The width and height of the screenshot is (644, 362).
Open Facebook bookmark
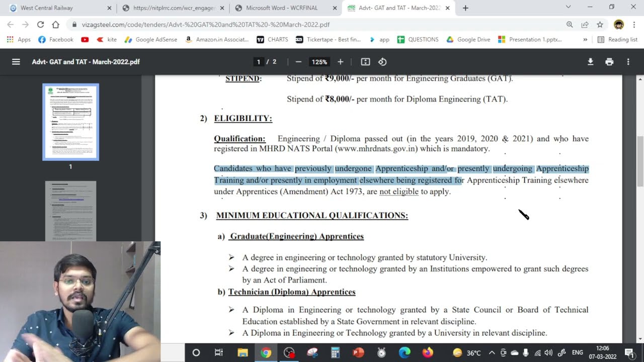point(56,39)
